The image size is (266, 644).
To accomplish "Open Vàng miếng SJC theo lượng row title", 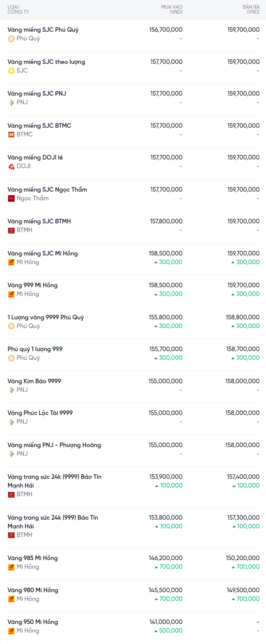I will pyautogui.click(x=46, y=62).
